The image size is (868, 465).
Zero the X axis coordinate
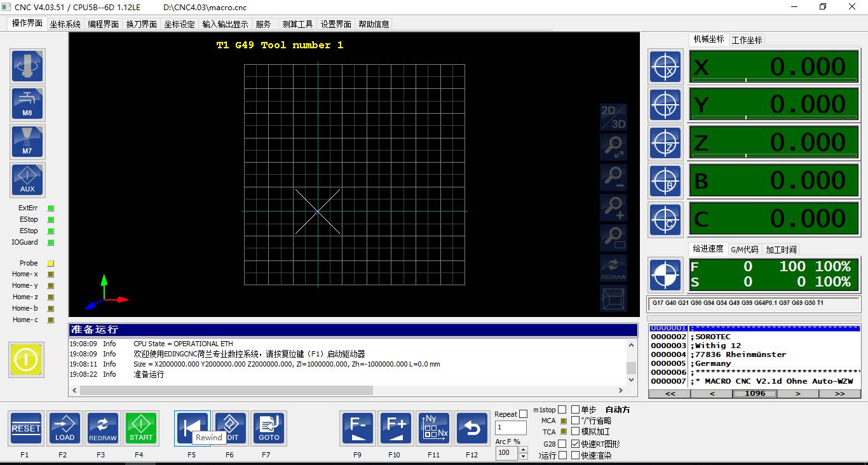pos(665,67)
